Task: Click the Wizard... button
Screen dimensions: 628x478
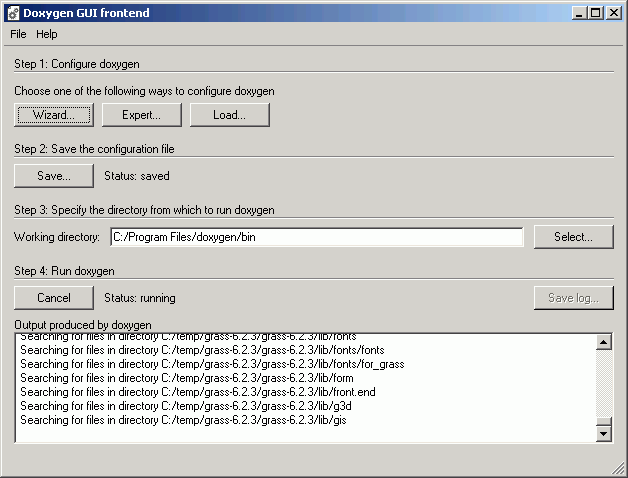Action: tap(54, 115)
